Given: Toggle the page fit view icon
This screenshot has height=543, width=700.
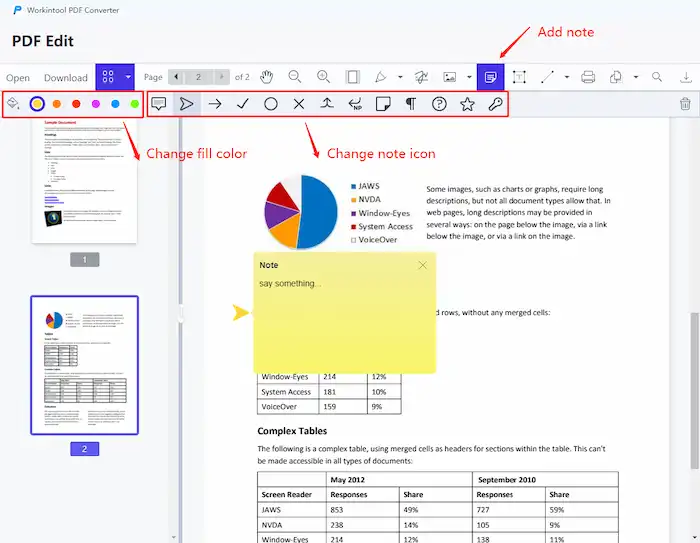Looking at the screenshot, I should click(x=352, y=77).
